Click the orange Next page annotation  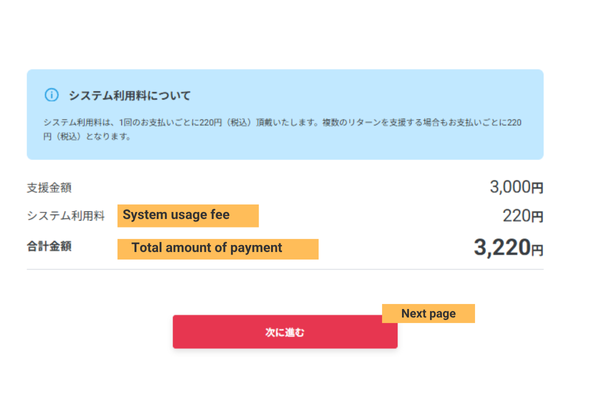tap(428, 314)
